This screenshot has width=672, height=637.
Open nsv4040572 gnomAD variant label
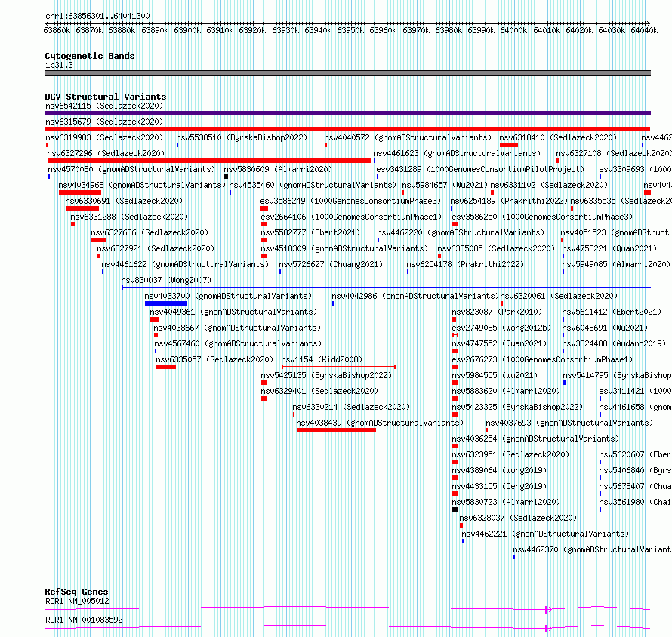click(408, 137)
